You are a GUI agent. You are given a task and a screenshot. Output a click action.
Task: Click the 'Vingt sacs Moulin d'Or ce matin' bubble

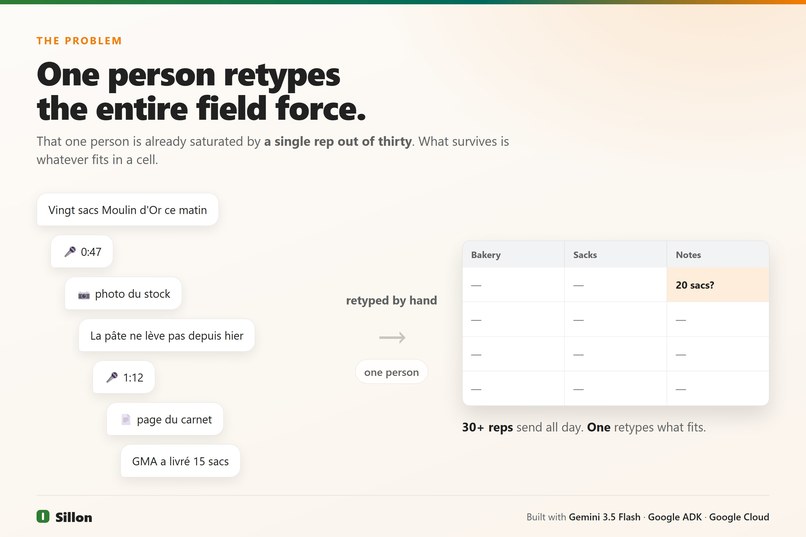[x=127, y=210]
